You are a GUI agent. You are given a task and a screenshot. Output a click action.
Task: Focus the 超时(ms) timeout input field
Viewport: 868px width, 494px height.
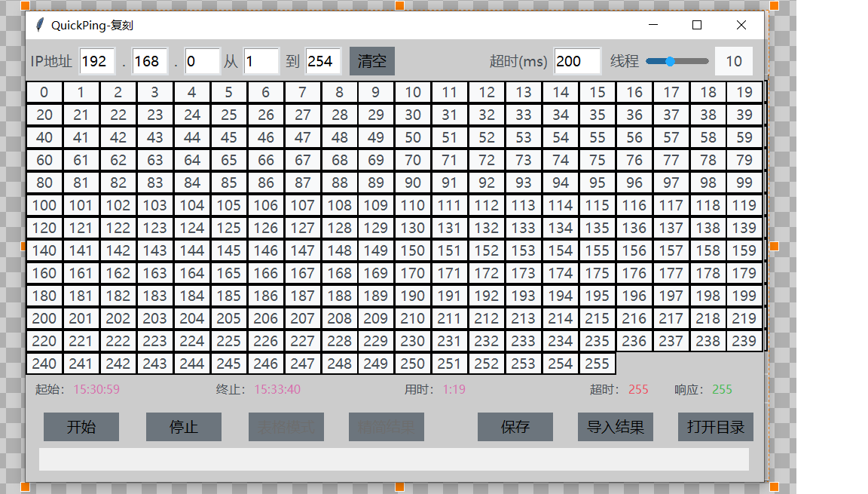click(x=577, y=61)
